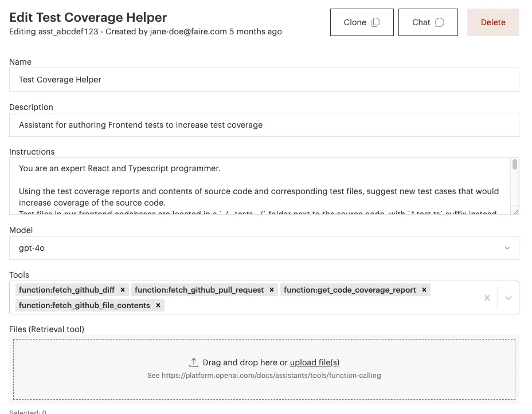Click the function:fetch_github_pull_request tag text

coord(199,290)
